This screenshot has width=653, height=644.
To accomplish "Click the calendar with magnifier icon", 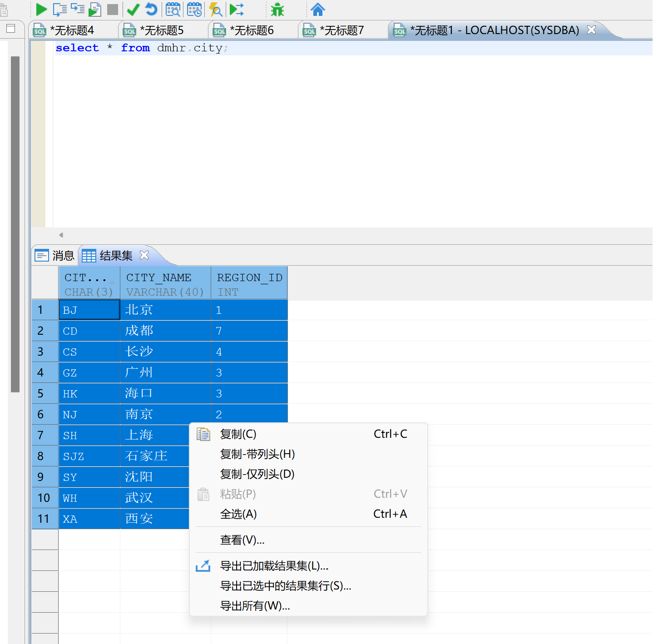I will tap(173, 9).
